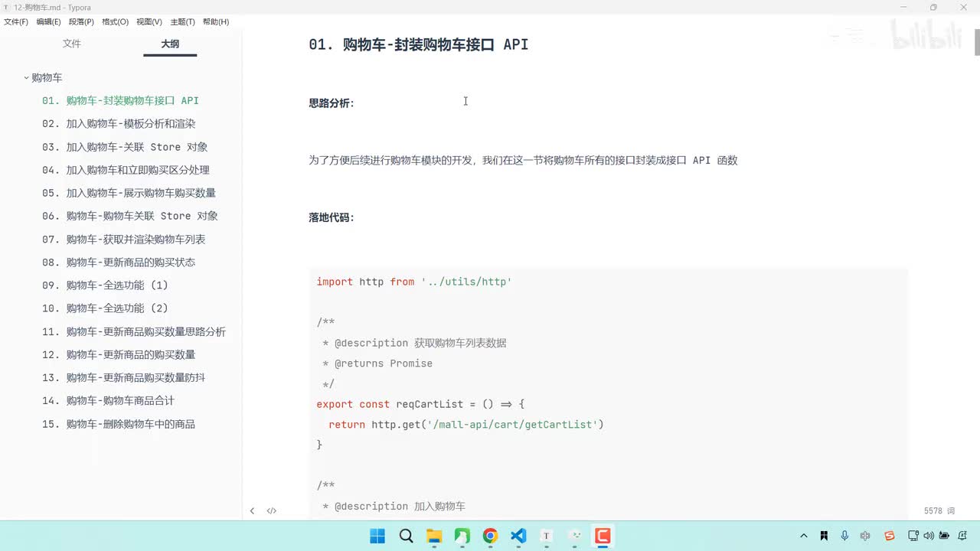
Task: Open the notification center icon
Action: 963,536
